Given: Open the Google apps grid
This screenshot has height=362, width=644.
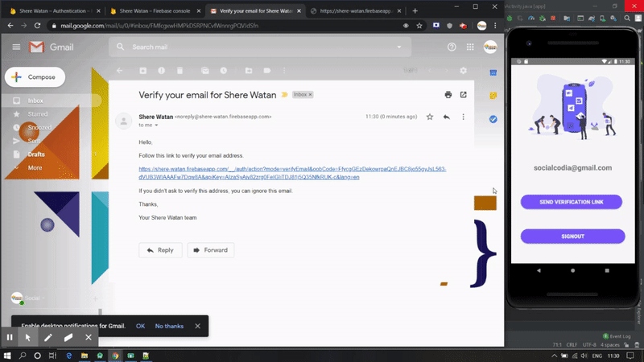Looking at the screenshot, I should [470, 47].
